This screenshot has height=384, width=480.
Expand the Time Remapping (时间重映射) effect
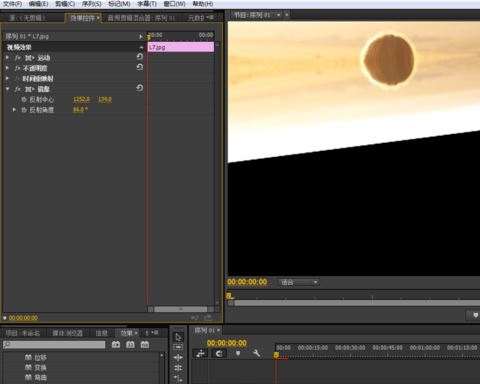tap(7, 79)
